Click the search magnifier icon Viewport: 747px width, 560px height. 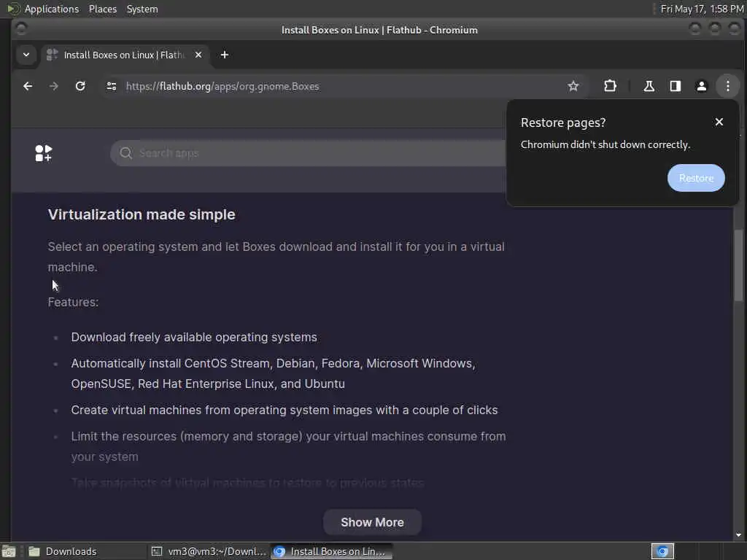point(125,153)
